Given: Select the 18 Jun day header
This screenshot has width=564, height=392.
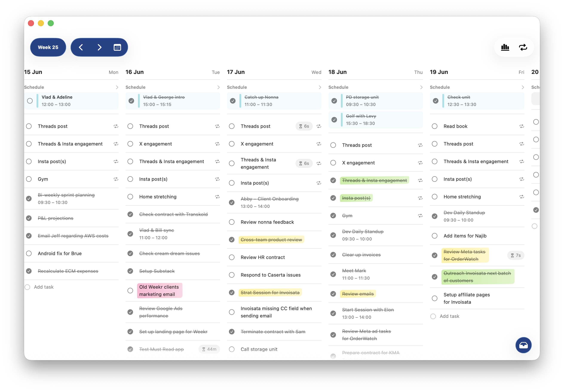Looking at the screenshot, I should pos(337,72).
